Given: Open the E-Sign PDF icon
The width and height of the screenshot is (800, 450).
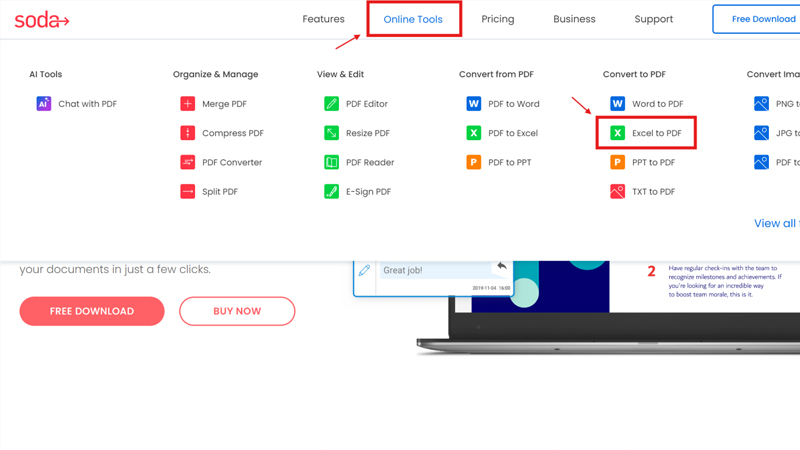Looking at the screenshot, I should (x=331, y=191).
